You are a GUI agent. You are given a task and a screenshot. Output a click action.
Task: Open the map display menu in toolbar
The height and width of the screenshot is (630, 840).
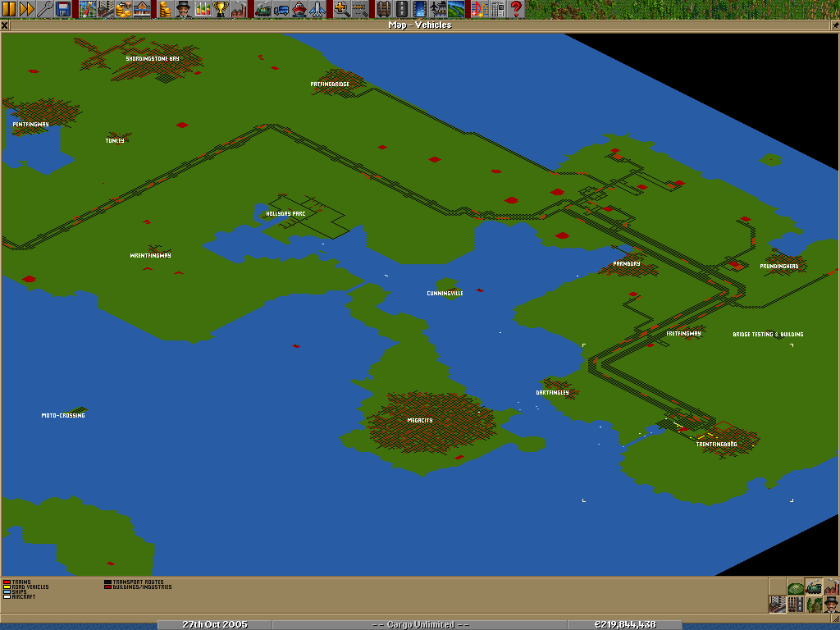pos(87,9)
